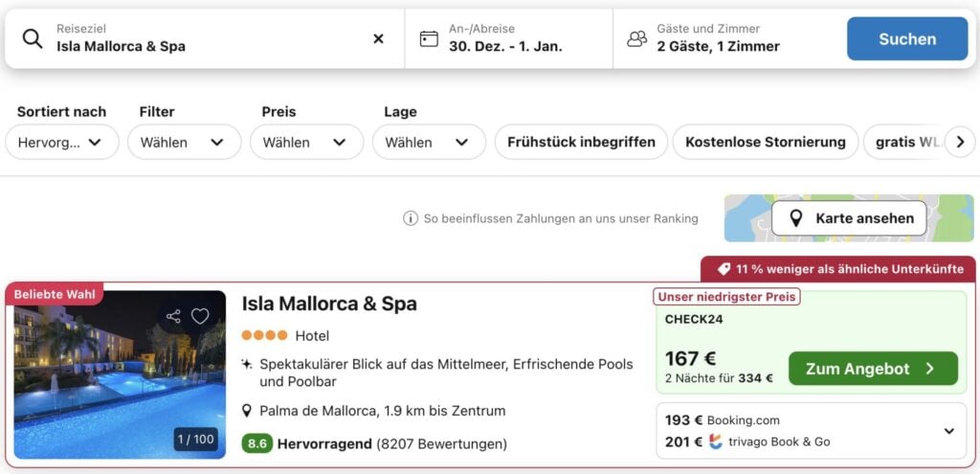Open the Karte ansehen map view
Screen dimensions: 980x474
click(x=849, y=218)
